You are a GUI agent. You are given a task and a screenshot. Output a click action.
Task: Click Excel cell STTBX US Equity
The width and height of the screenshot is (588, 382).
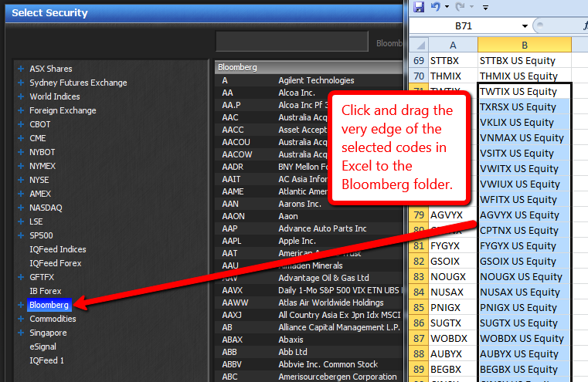(x=525, y=61)
